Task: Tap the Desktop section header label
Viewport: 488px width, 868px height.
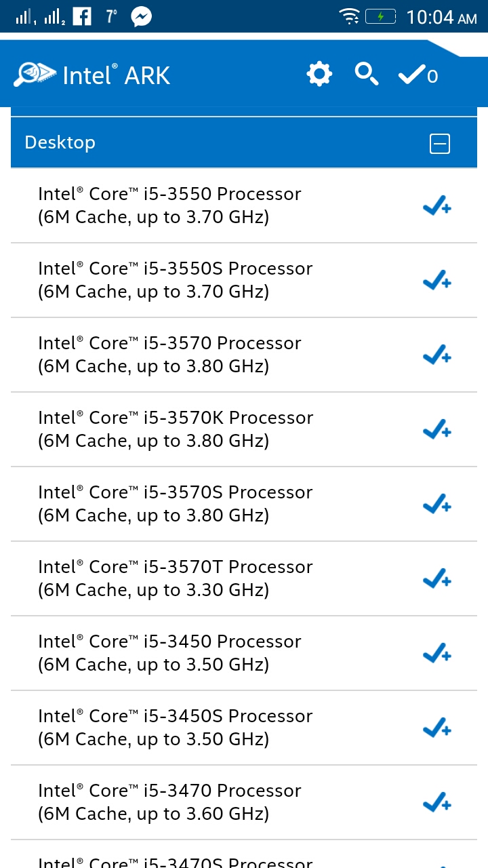Action: [x=60, y=142]
